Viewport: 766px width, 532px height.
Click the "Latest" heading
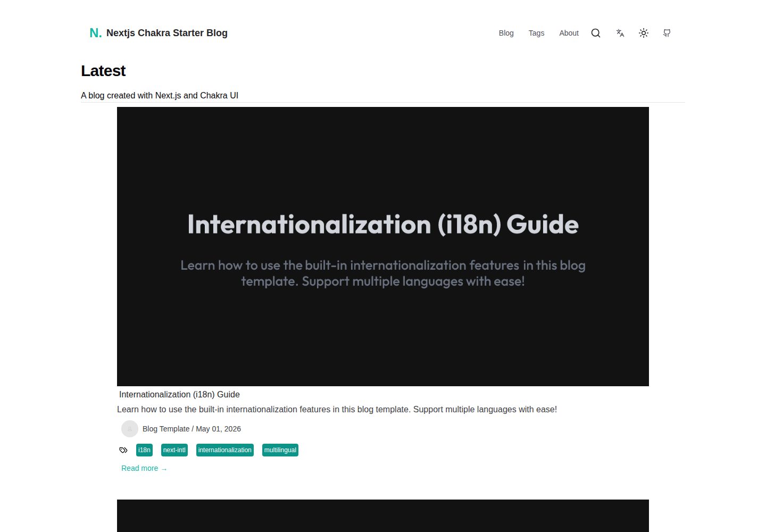(103, 71)
